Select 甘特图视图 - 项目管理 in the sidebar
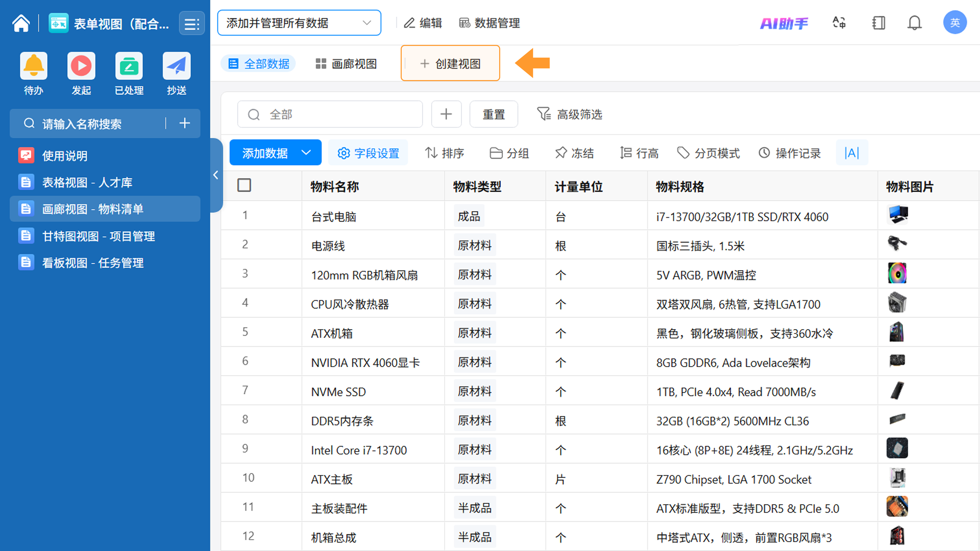 pos(98,236)
